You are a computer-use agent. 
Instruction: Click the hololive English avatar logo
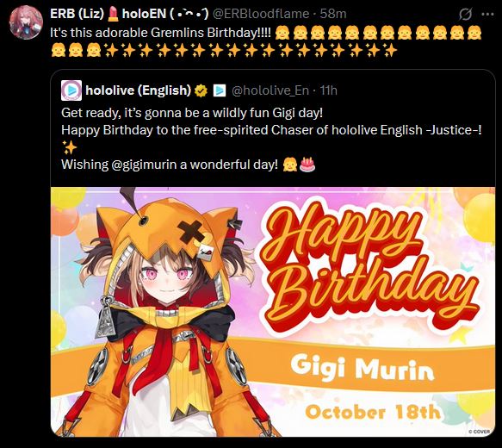pos(71,90)
